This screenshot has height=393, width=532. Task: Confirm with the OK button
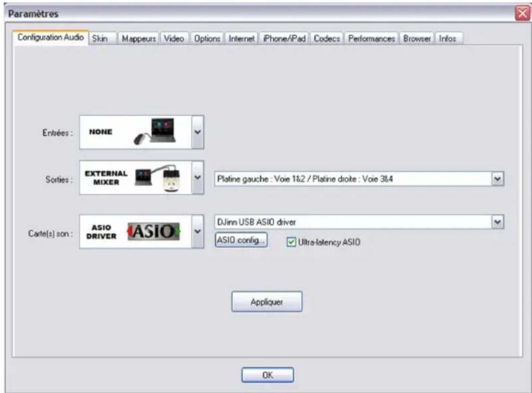pos(267,375)
